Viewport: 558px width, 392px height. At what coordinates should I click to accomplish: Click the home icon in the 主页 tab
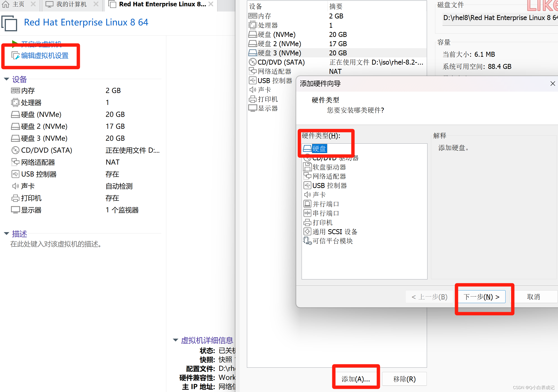pyautogui.click(x=6, y=4)
